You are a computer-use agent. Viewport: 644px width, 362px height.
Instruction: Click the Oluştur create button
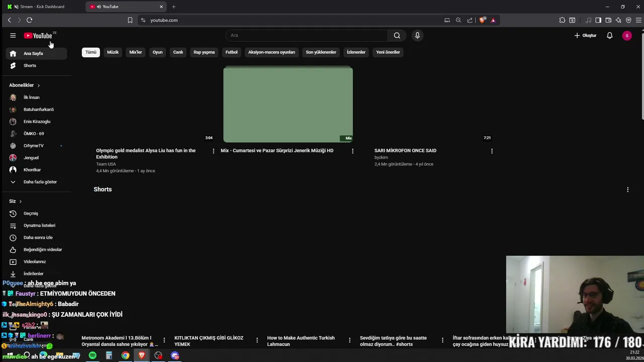point(586,36)
